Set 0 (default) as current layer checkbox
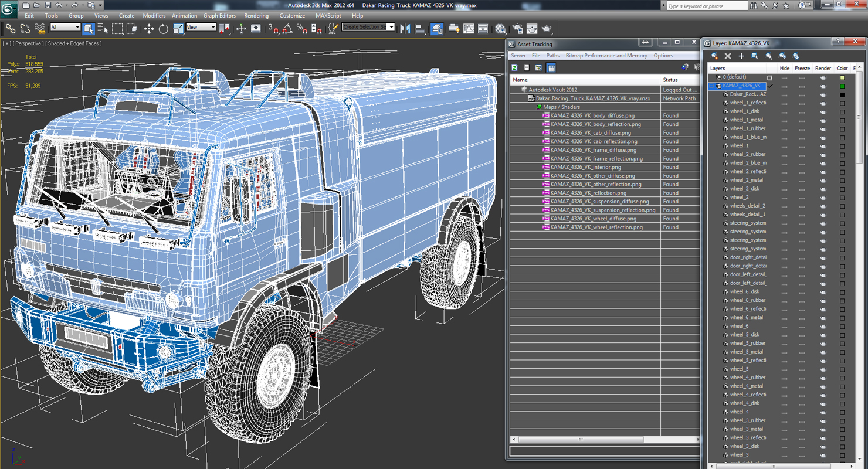Screen dimensions: 868x469 [770, 77]
